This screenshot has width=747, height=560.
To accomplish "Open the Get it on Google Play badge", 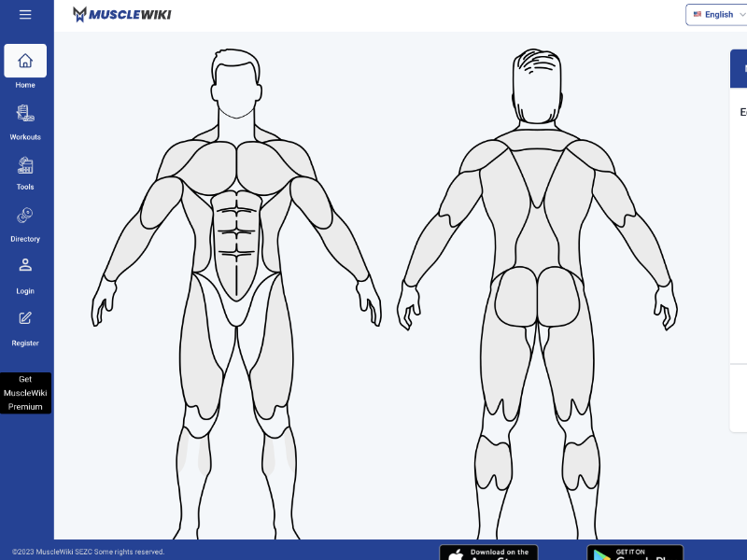I will coord(635,553).
